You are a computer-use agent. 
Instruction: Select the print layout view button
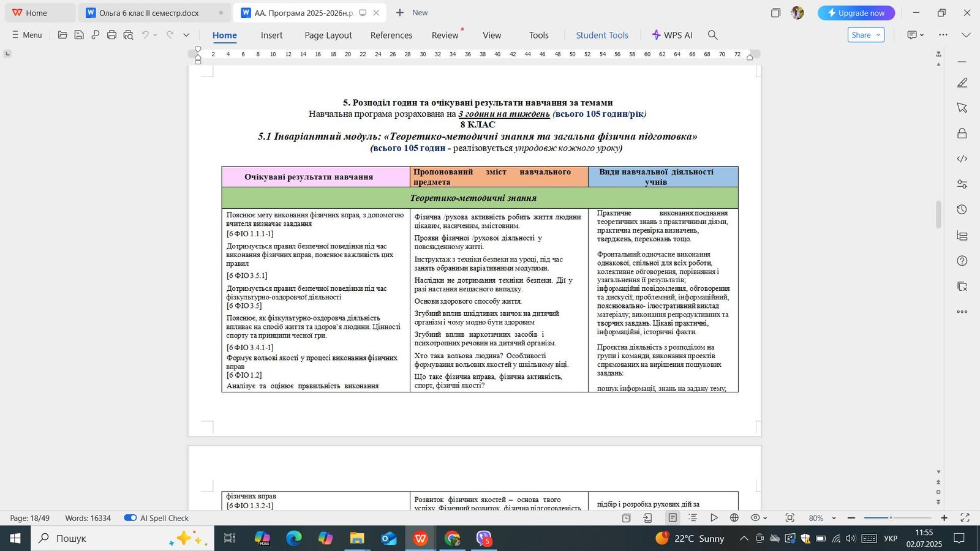pyautogui.click(x=673, y=518)
